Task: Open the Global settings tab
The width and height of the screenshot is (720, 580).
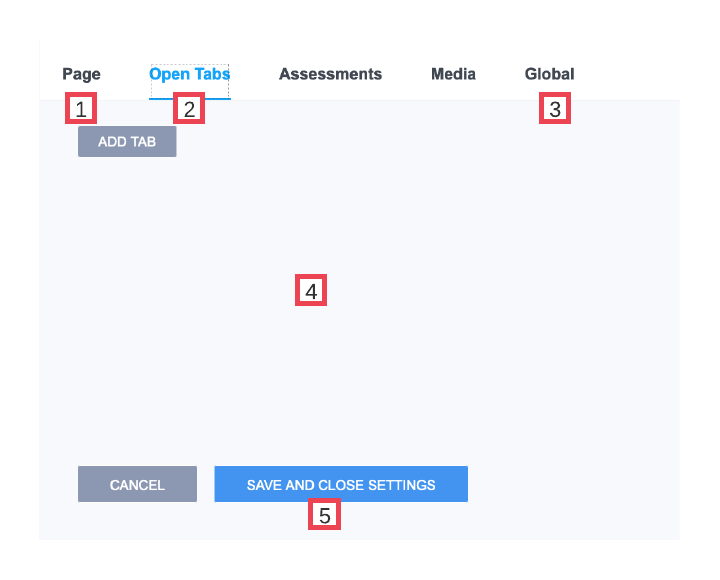Action: pyautogui.click(x=549, y=74)
